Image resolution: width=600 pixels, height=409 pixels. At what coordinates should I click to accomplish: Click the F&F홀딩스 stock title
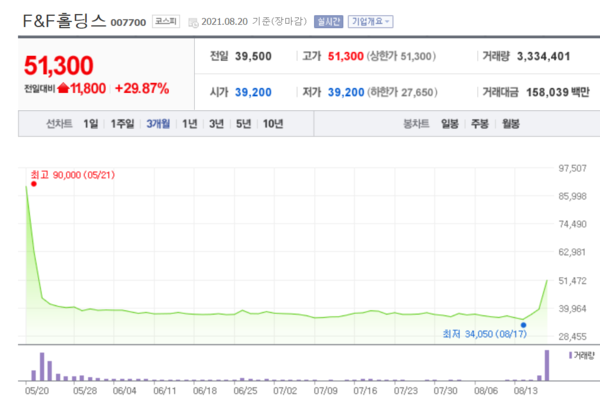[64, 21]
